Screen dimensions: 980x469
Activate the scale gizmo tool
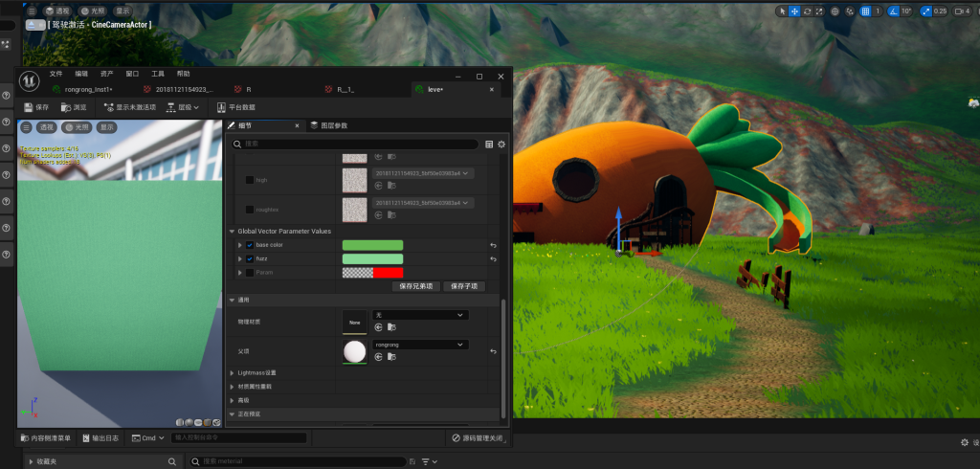click(819, 11)
